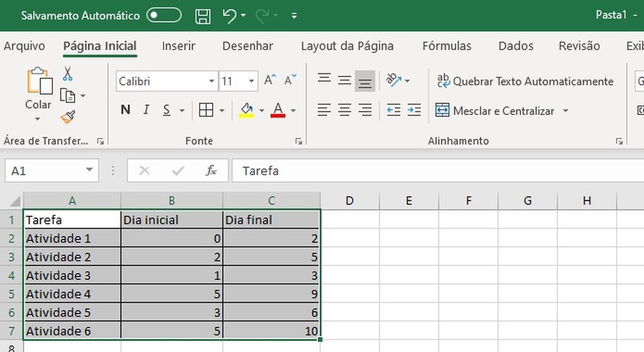The image size is (644, 352).
Task: Apply Bold formatting with N button
Action: click(x=125, y=110)
